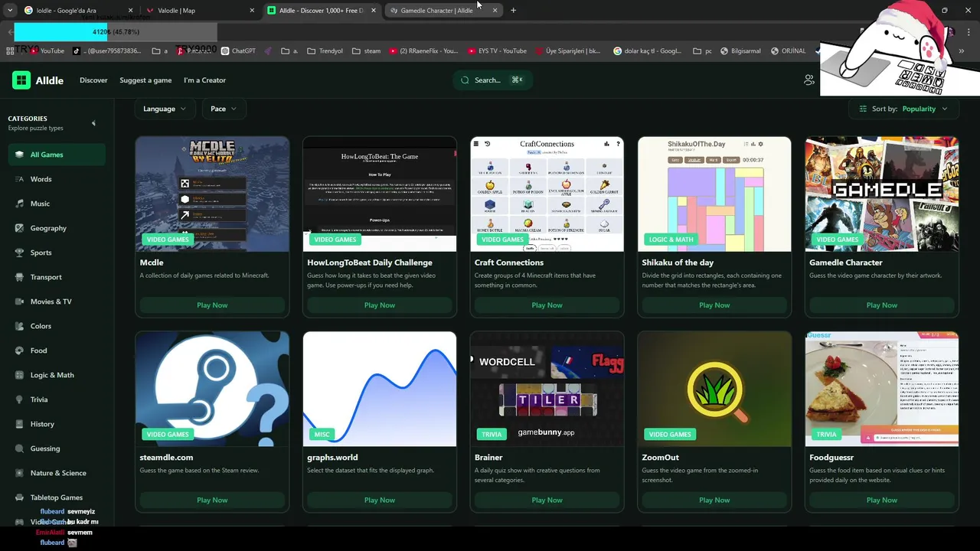Click Play Now under Mcdle
Viewport: 980px width, 551px height.
coord(212,305)
